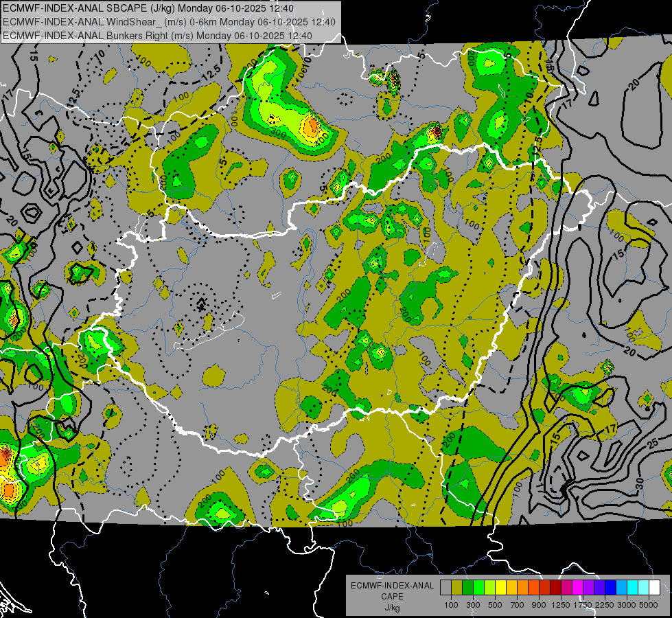
Task: Click the legend value 2250
Action: click(605, 605)
